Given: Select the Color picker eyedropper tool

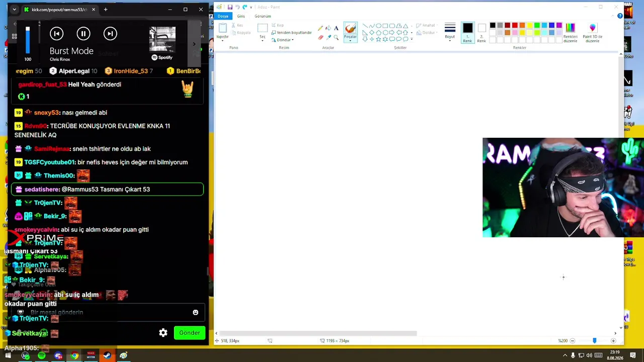Looking at the screenshot, I should click(328, 37).
